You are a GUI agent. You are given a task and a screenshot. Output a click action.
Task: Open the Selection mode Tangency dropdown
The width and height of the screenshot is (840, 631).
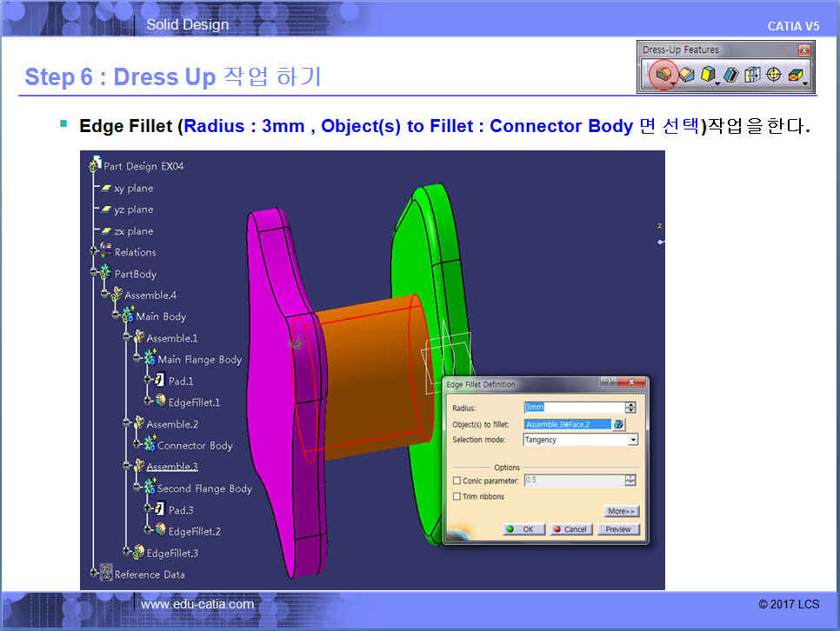point(632,440)
